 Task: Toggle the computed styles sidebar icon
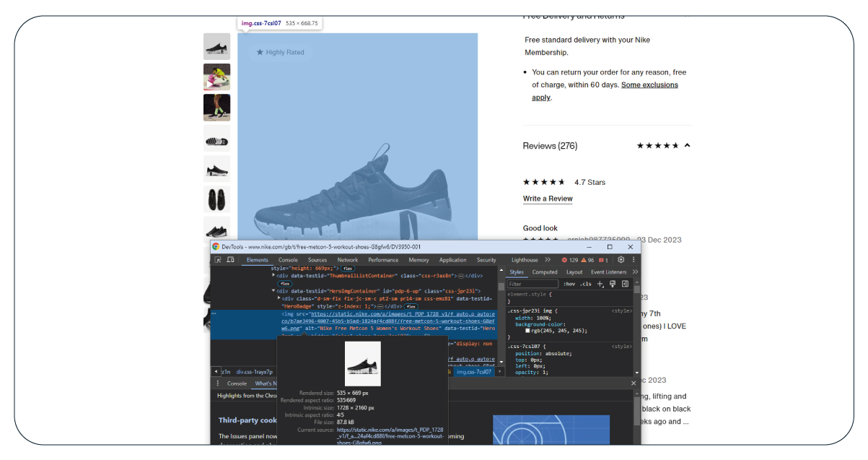pyautogui.click(x=625, y=284)
